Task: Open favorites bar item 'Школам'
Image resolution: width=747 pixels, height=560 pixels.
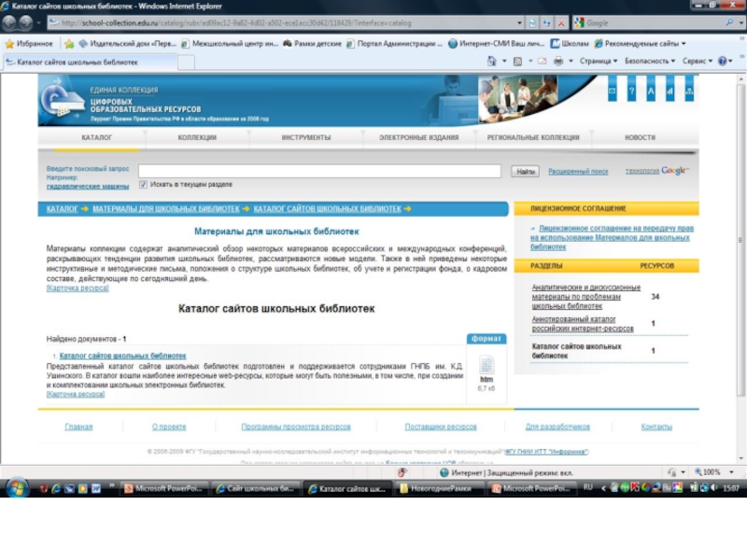Action: click(x=570, y=43)
